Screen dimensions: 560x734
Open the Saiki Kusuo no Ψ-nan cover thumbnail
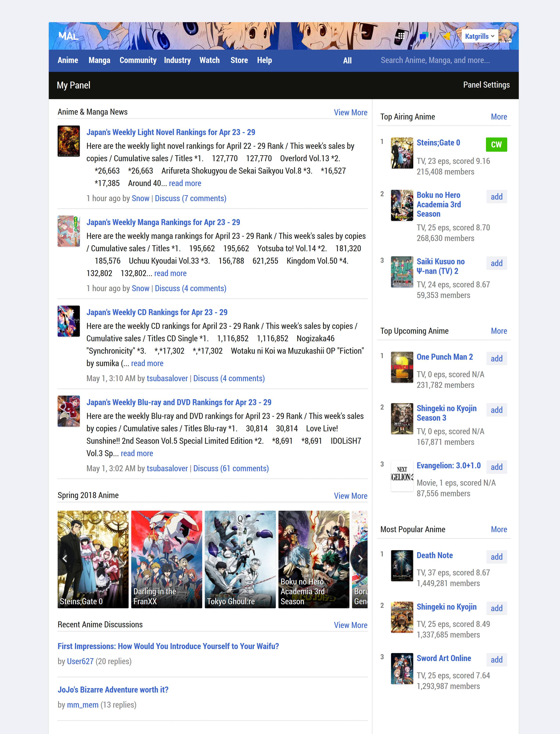[x=402, y=272]
